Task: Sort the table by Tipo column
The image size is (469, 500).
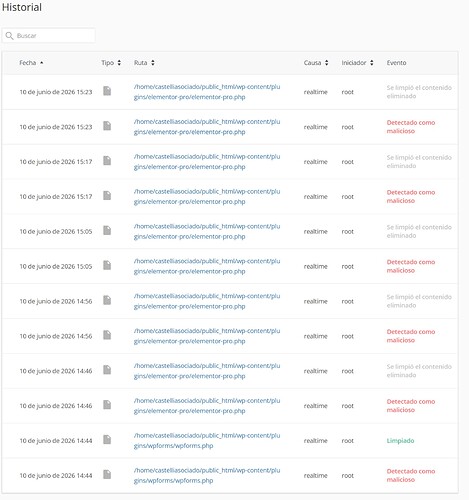Action: click(111, 63)
